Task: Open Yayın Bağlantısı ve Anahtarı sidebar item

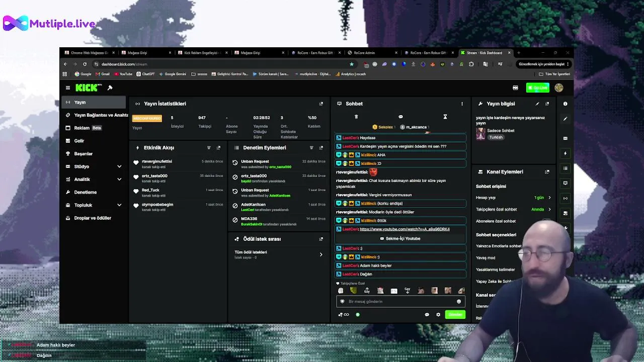Action: tap(97, 115)
